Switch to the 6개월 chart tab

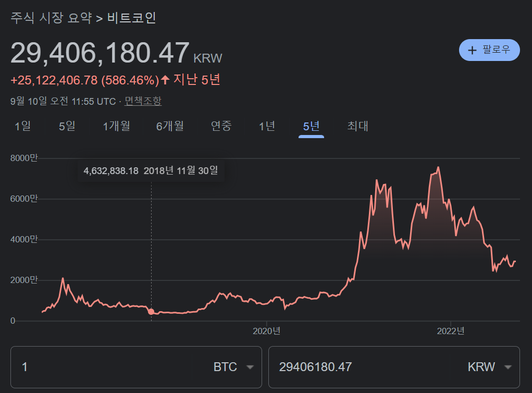point(170,126)
